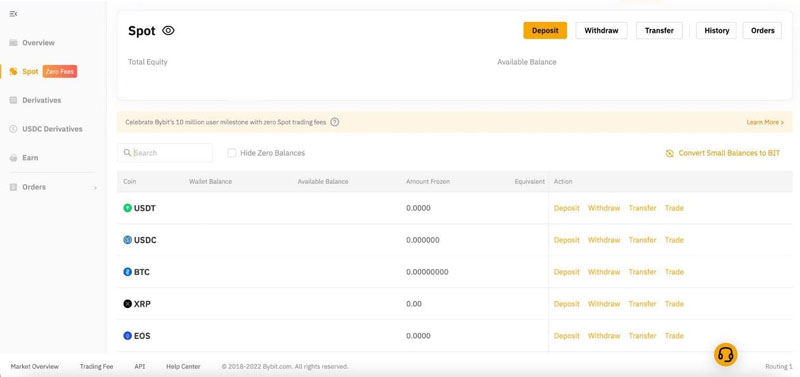800x377 pixels.
Task: Click the USDT coin icon
Action: [128, 208]
